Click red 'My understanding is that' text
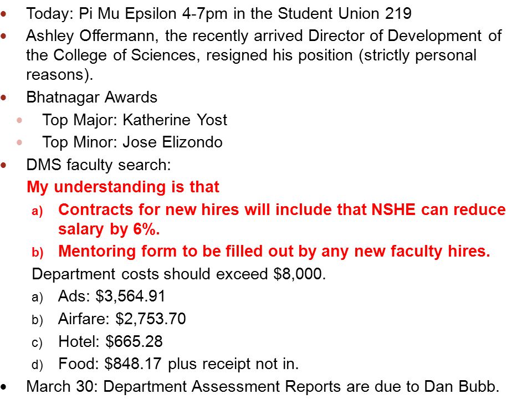Image resolution: width=532 pixels, height=399 pixels. coord(123,187)
